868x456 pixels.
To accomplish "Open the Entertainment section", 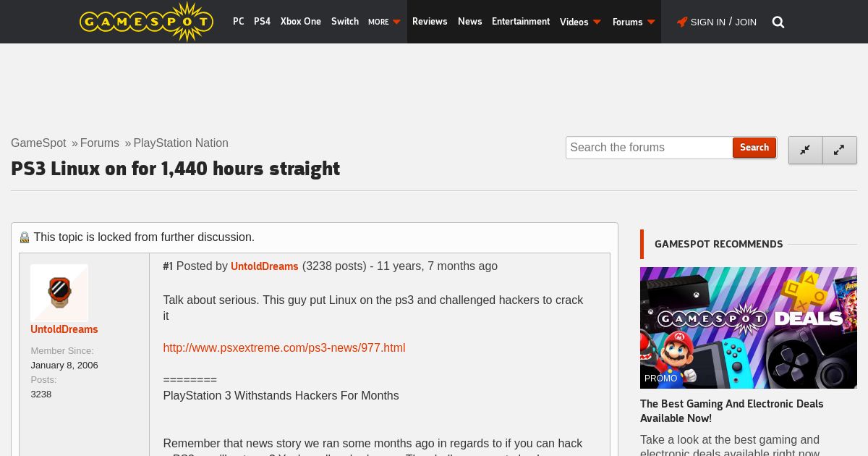I will [x=521, y=22].
